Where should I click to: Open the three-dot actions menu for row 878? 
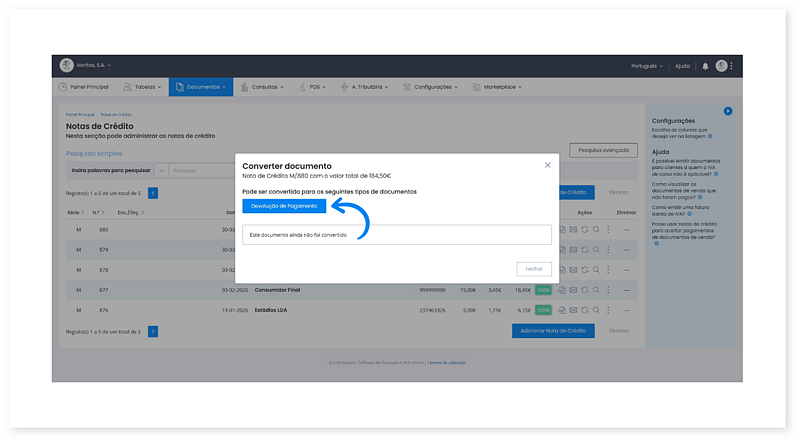click(x=607, y=270)
